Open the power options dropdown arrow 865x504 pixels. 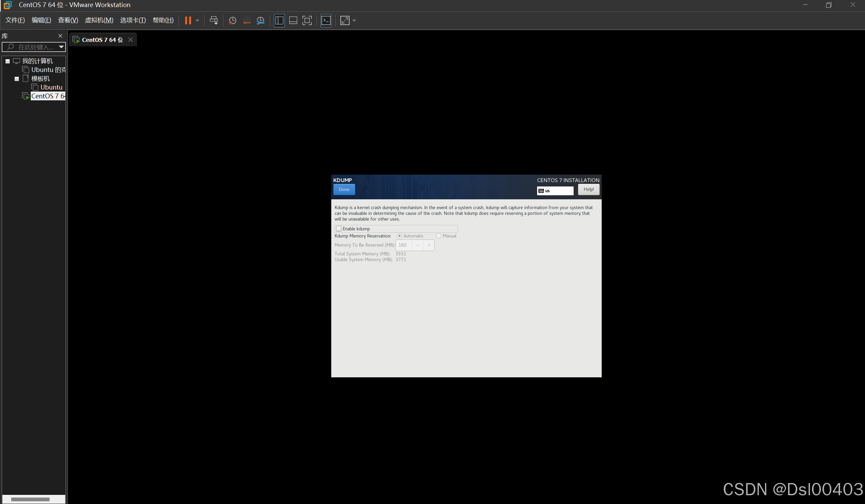tap(197, 21)
